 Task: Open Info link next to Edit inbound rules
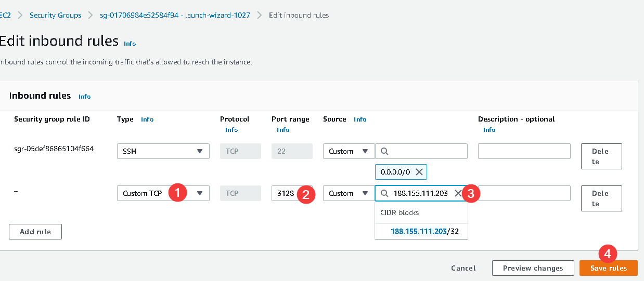point(130,44)
